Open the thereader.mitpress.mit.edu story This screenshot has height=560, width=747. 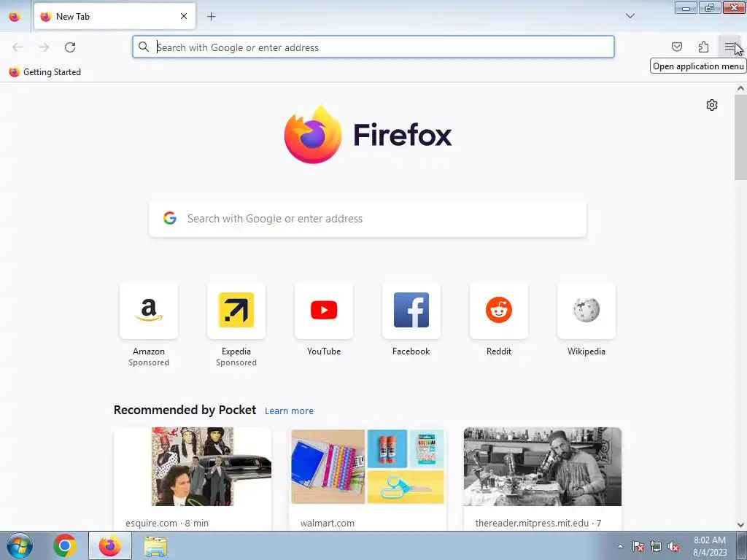point(543,478)
